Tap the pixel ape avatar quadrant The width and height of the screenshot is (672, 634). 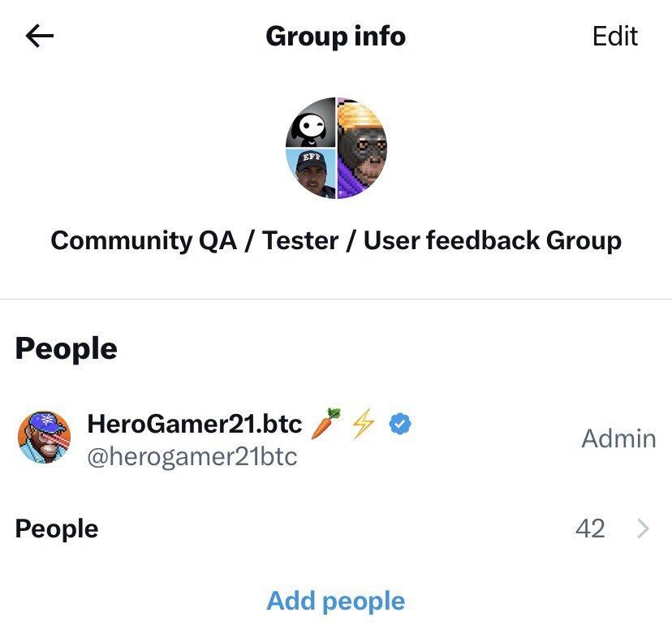tap(362, 149)
